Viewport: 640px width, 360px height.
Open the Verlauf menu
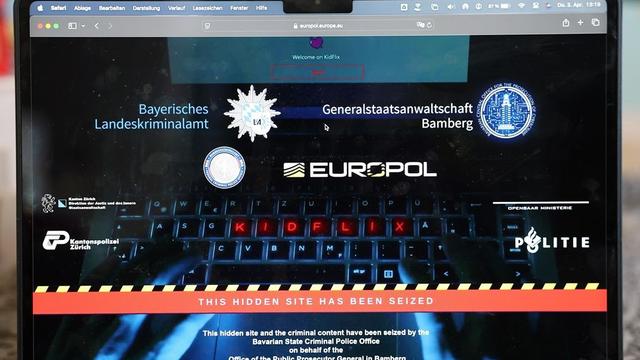point(176,8)
